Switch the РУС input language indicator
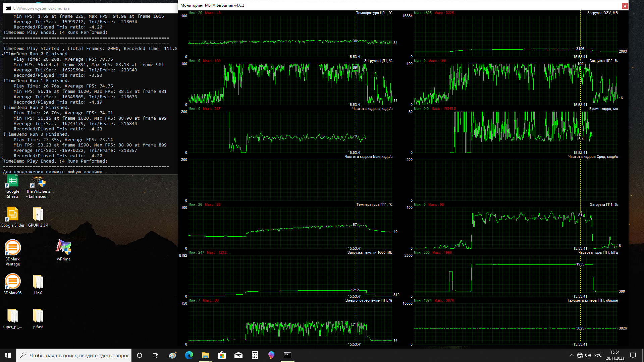644x362 pixels. 598,355
